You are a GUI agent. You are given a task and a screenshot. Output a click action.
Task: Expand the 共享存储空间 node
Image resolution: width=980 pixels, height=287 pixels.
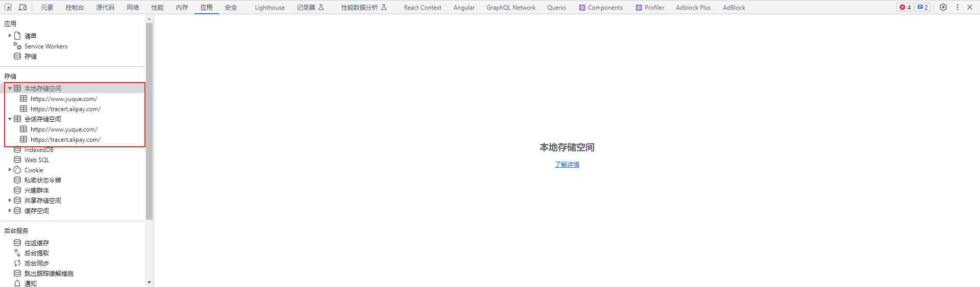pos(10,200)
